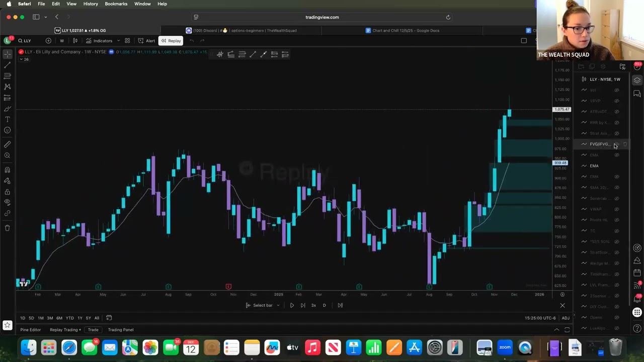Toggle visibility of the VRVP indicator
The image size is (644, 362).
click(617, 101)
